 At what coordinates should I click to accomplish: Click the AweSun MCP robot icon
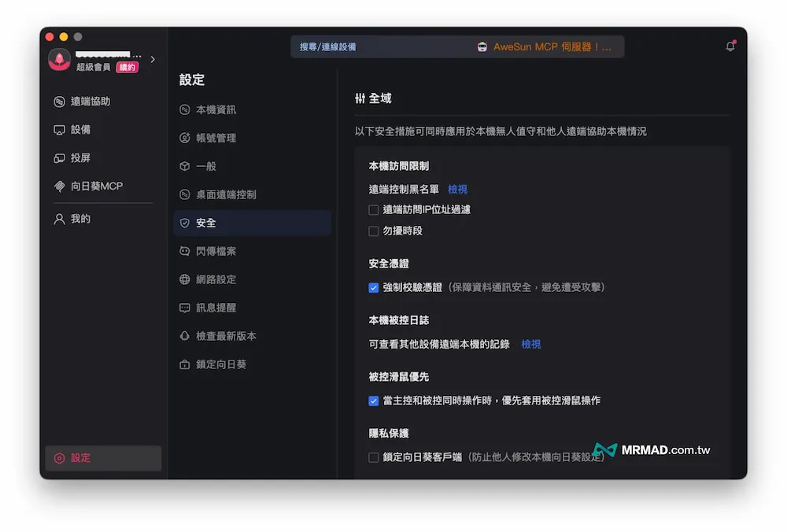pos(482,46)
